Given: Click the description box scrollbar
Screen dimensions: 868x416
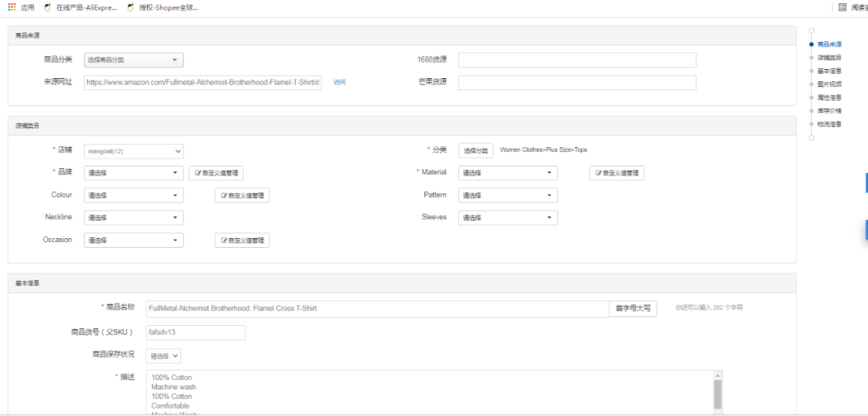Looking at the screenshot, I should [718, 393].
